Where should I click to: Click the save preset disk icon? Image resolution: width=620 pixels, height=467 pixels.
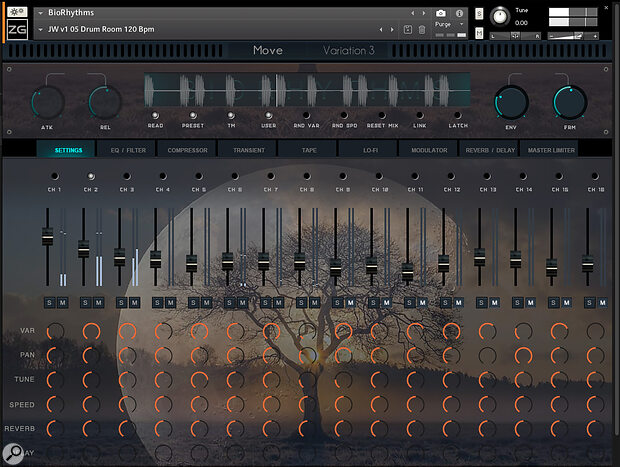(x=408, y=30)
